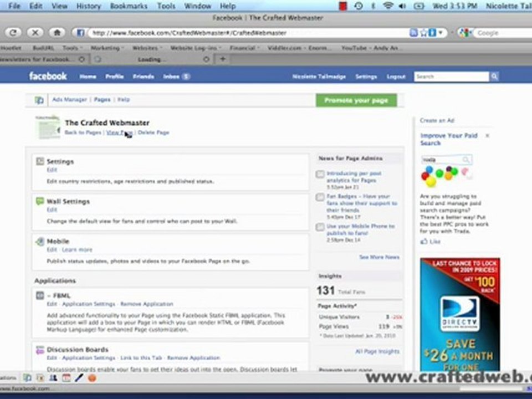The height and width of the screenshot is (399, 532).
Task: Expand the Marketing bookmarks folder
Action: click(107, 48)
